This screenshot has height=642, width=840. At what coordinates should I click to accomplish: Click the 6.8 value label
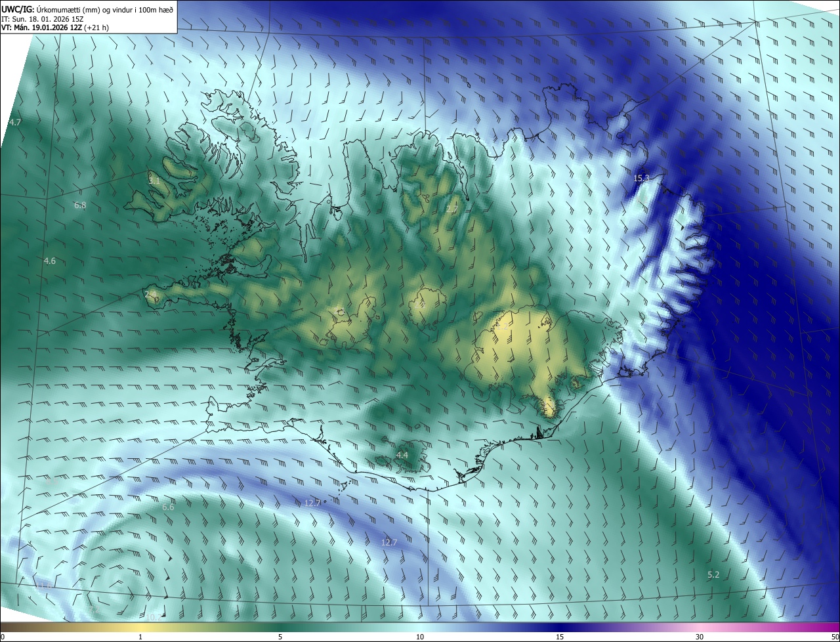click(x=80, y=205)
